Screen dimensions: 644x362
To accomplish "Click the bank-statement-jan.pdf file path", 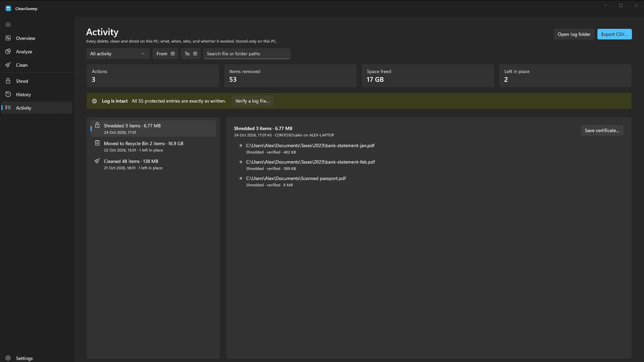I will tap(310, 145).
